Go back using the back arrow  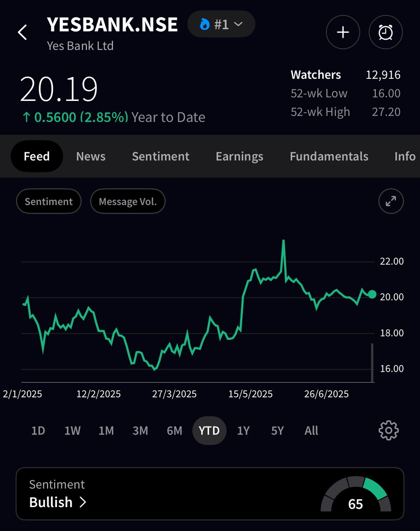point(22,33)
